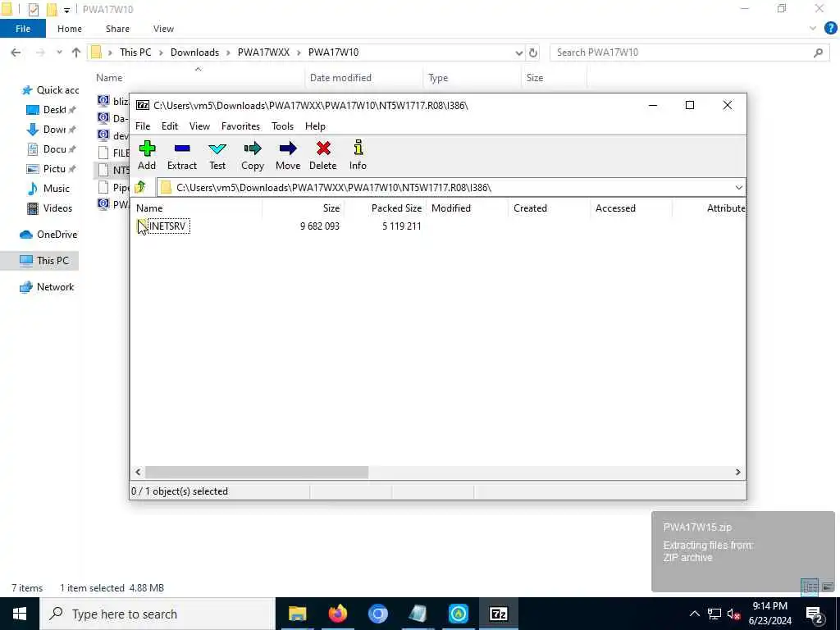The width and height of the screenshot is (840, 630).
Task: Show hidden system tray icons
Action: tap(694, 614)
